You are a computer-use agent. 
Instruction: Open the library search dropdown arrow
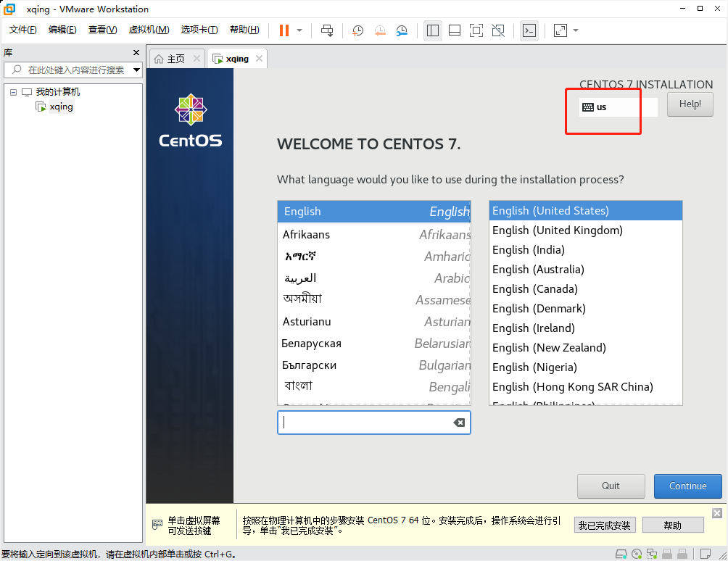click(x=136, y=70)
